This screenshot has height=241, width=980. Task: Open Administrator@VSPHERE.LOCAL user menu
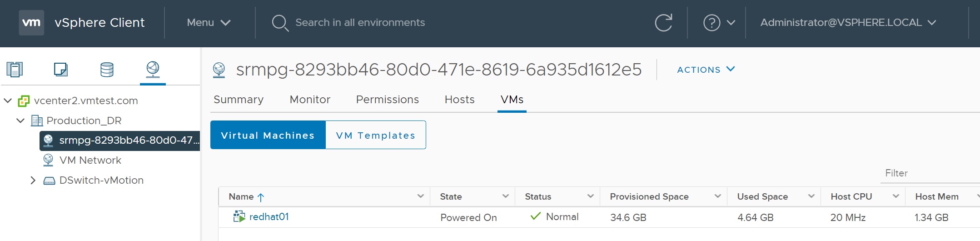(848, 23)
